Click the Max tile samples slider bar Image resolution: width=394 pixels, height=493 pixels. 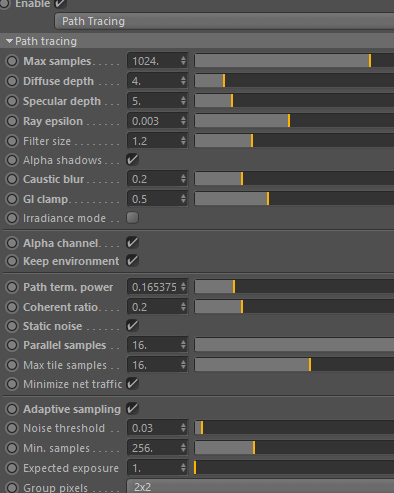[x=294, y=365]
